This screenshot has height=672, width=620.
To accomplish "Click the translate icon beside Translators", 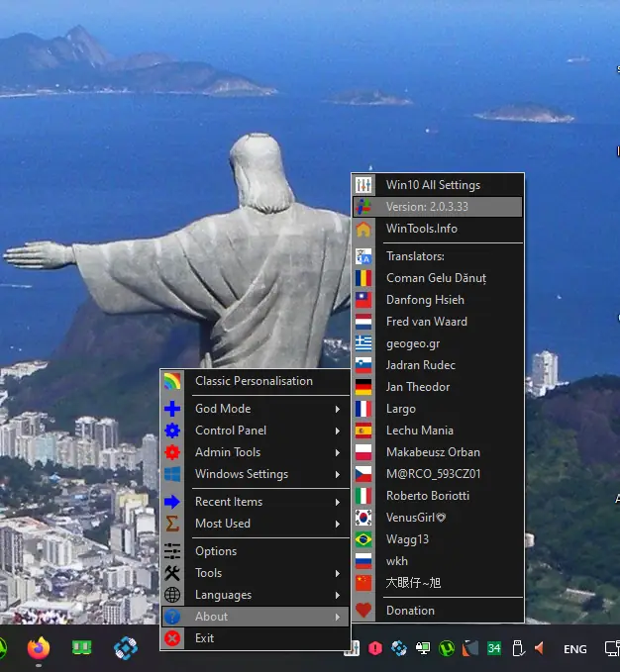I will tap(363, 256).
